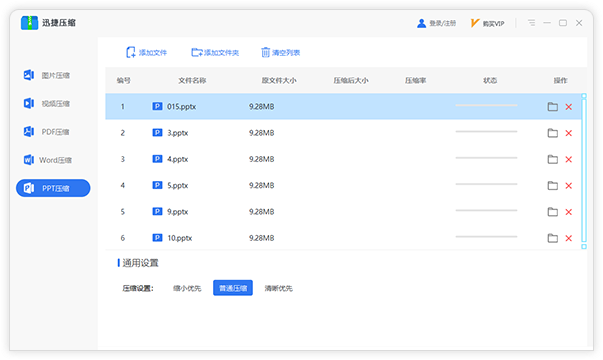
Task: Switch to 视频压缩 in sidebar
Action: [x=47, y=103]
